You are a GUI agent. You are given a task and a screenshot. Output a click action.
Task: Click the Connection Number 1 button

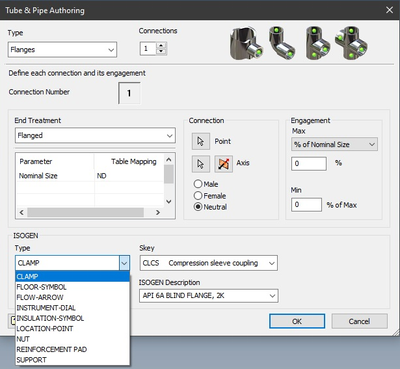click(129, 93)
